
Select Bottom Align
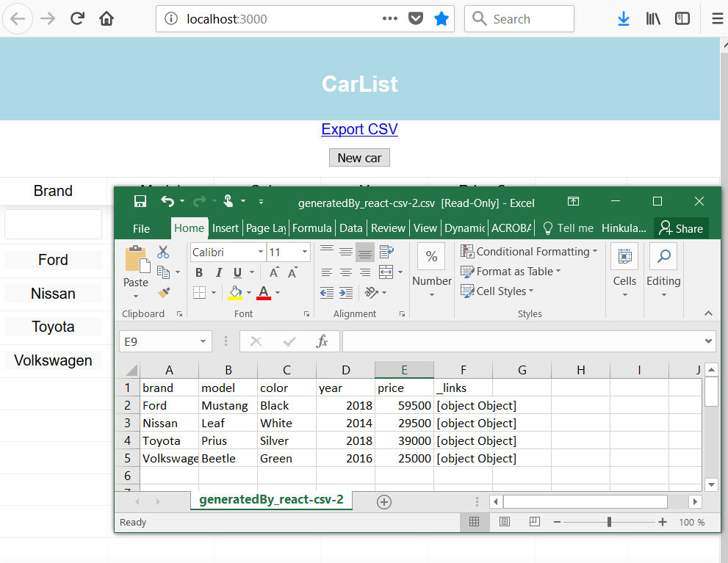coord(365,252)
